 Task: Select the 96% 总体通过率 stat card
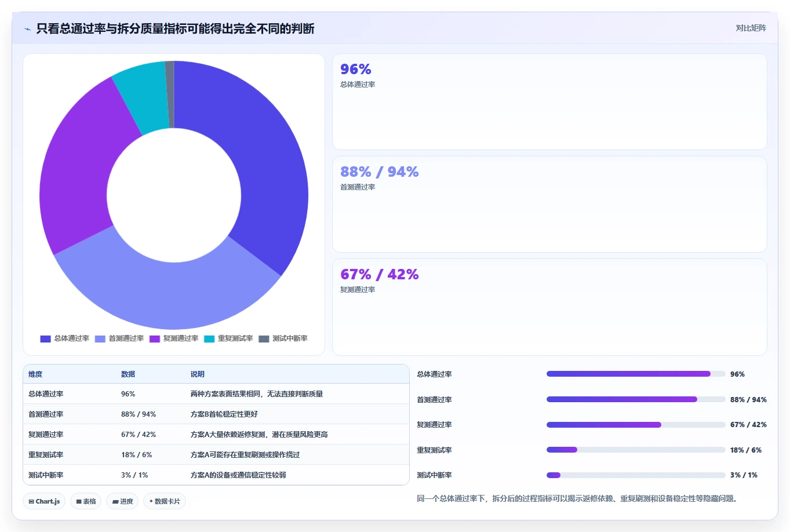point(549,102)
